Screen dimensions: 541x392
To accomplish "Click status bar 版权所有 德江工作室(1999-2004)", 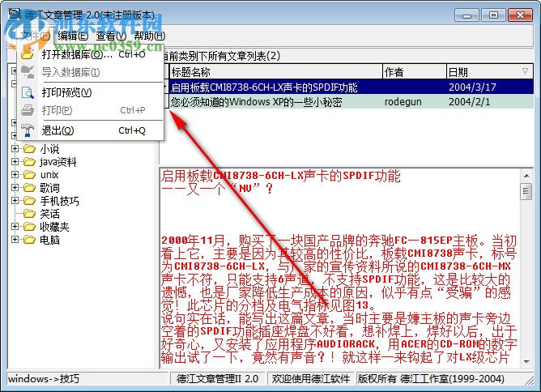I will (x=431, y=379).
